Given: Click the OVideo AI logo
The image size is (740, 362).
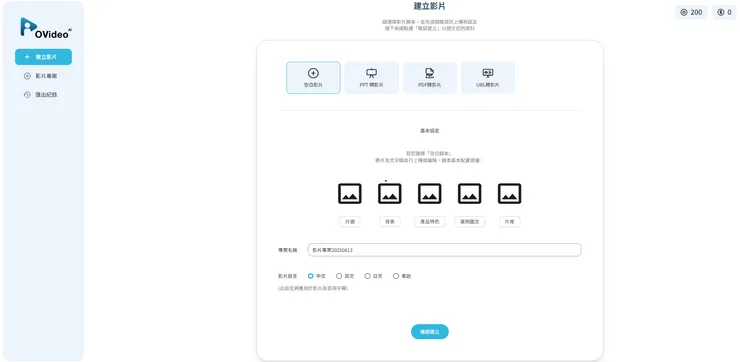Looking at the screenshot, I should coord(46,28).
